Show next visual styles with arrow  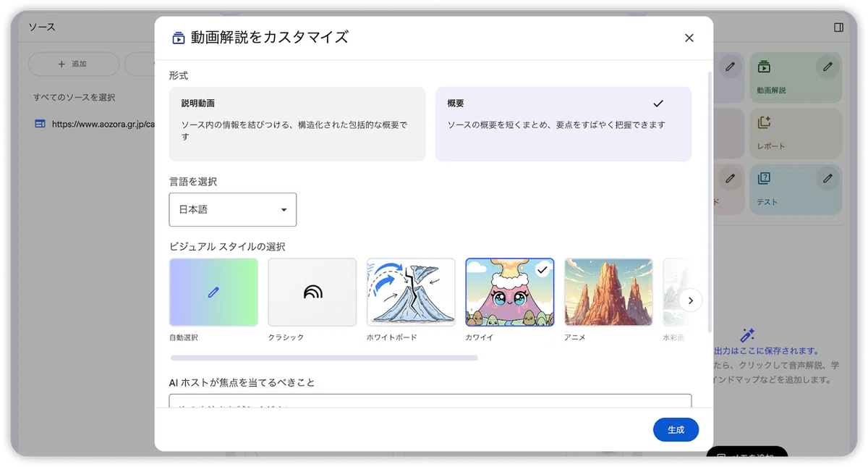coord(691,300)
